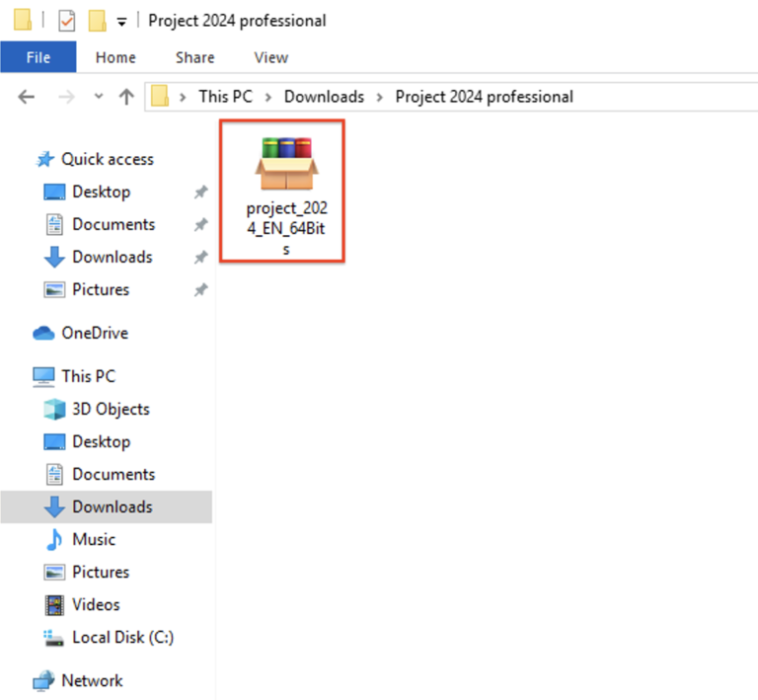Click pin icon next to Downloads
Image resolution: width=758 pixels, height=700 pixels.
tap(200, 257)
